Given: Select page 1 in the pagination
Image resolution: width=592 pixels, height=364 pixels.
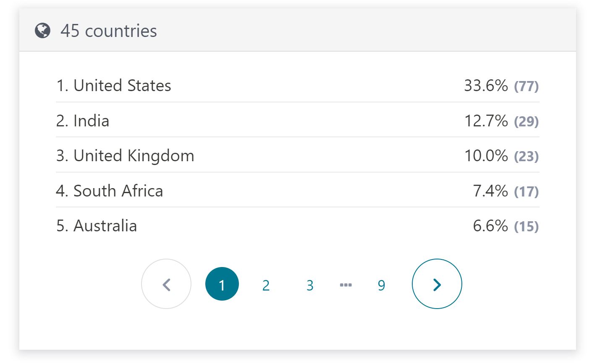Looking at the screenshot, I should tap(222, 284).
